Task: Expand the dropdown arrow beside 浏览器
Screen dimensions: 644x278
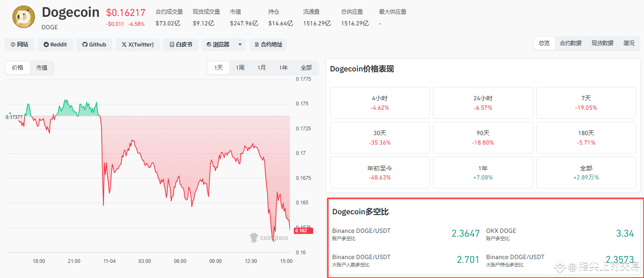Action: click(240, 44)
